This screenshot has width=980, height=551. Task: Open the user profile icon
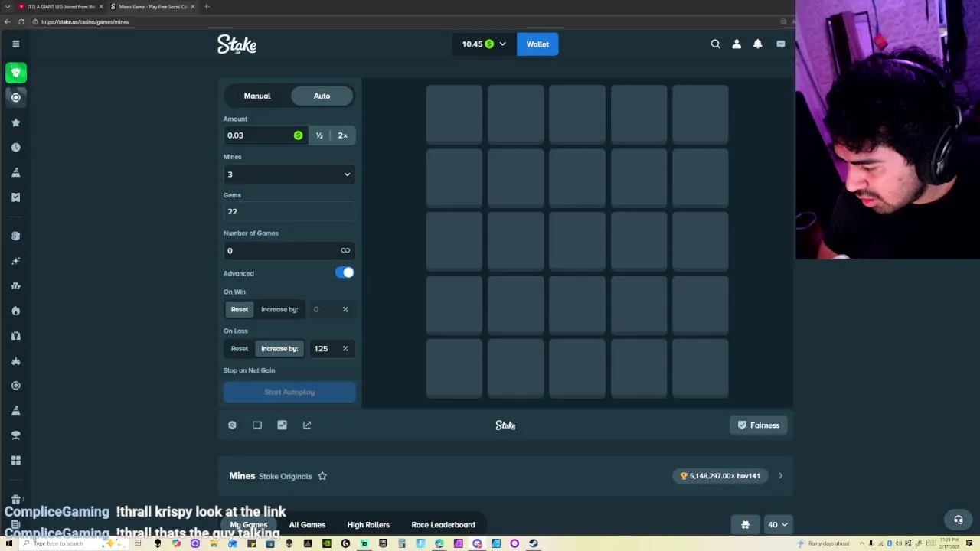tap(737, 44)
